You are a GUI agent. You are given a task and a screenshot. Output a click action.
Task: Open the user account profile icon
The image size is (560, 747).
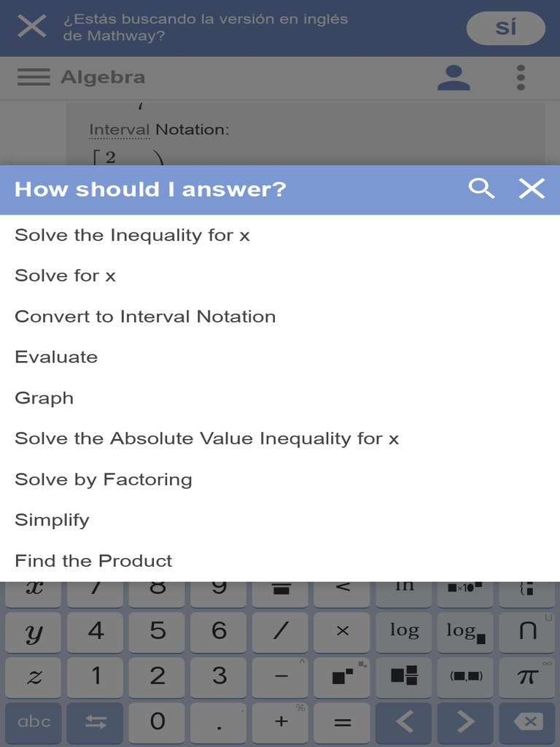click(x=454, y=77)
